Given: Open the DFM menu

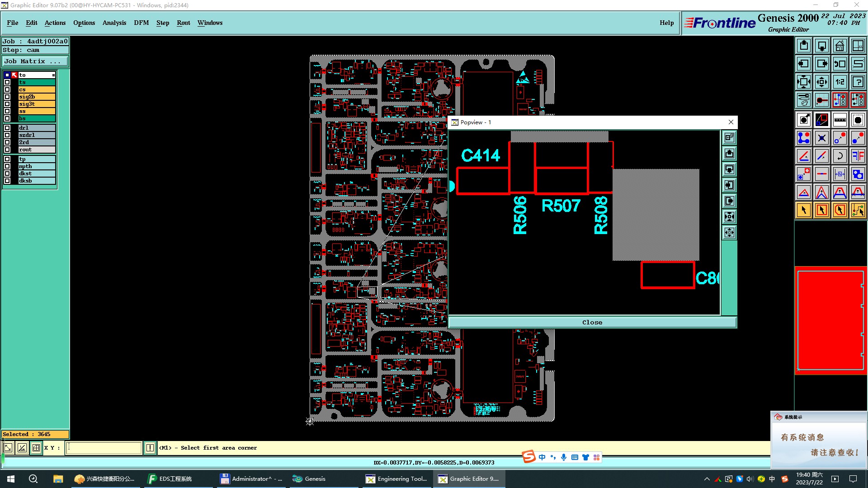Looking at the screenshot, I should point(141,23).
